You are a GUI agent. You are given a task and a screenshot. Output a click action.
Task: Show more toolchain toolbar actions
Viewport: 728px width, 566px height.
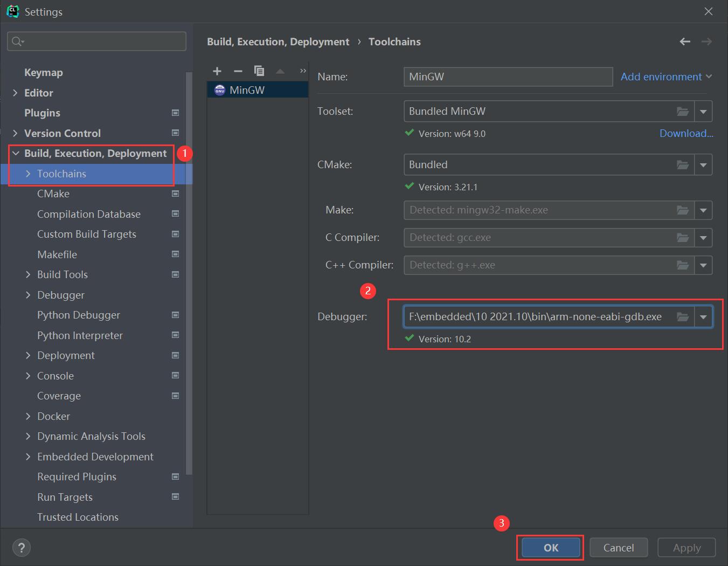pyautogui.click(x=303, y=71)
